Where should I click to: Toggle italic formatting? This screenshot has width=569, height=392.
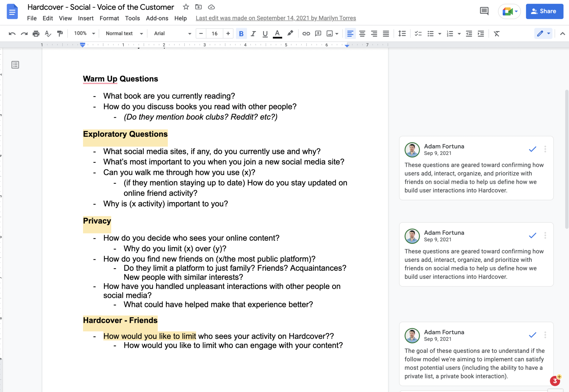(x=253, y=34)
